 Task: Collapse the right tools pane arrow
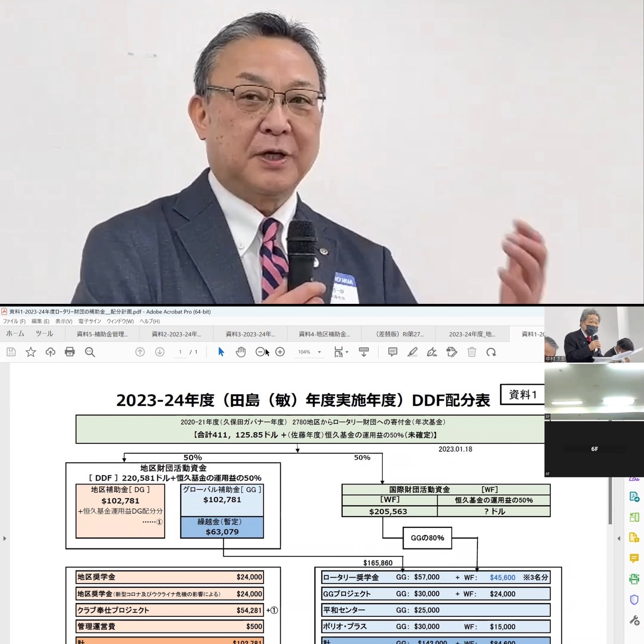click(619, 538)
